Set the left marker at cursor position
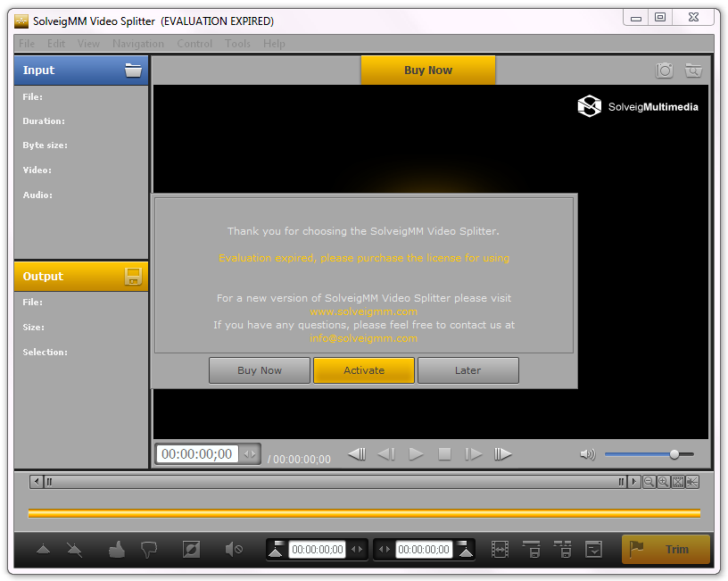This screenshot has height=581, width=728. tap(276, 549)
